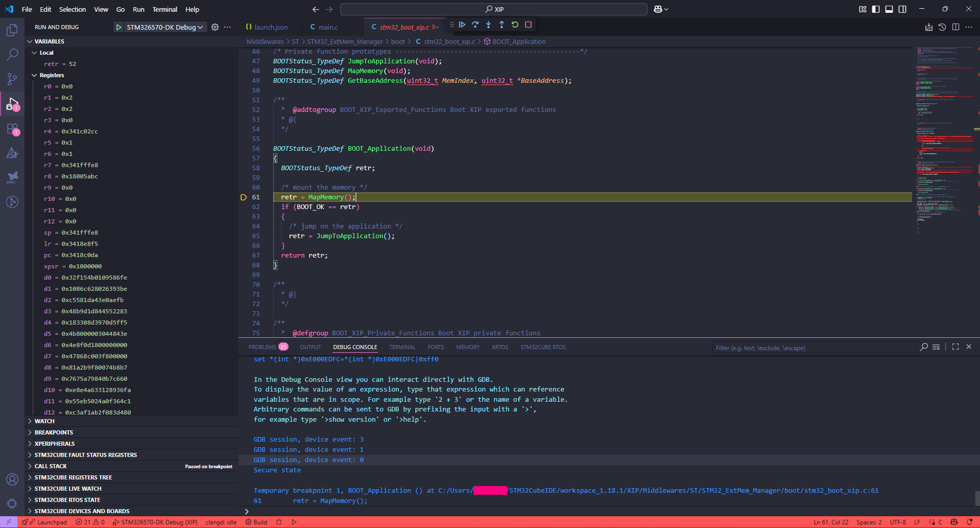Step Over using the debug toolbar

pos(475,25)
